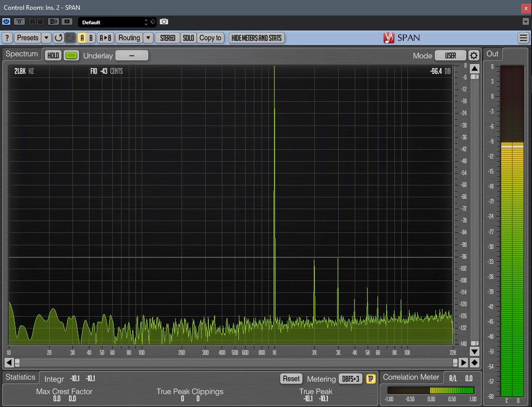Select the Out meter tab
The height and width of the screenshot is (407, 532).
point(492,54)
